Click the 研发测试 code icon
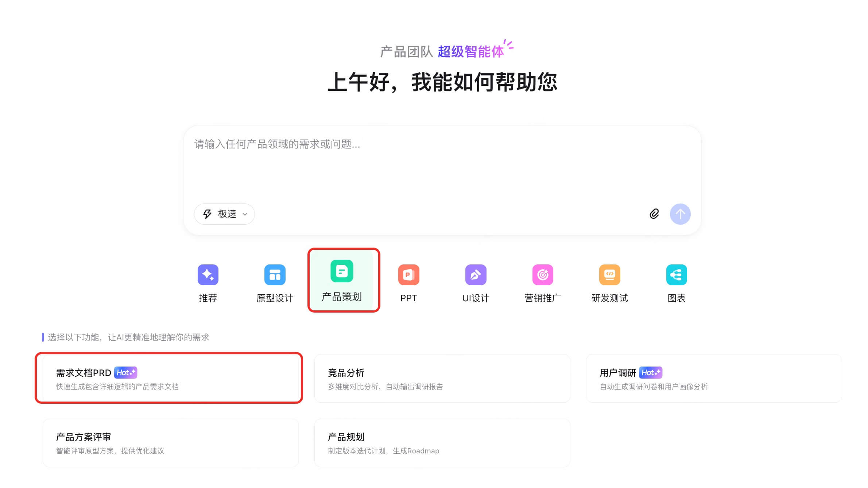Screen dimensions: 868x488 (x=609, y=275)
